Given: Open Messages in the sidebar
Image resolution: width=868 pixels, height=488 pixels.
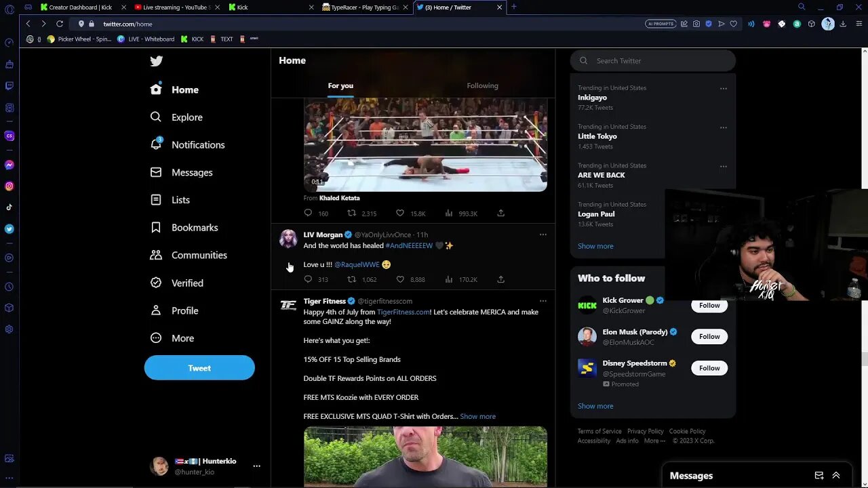Looking at the screenshot, I should [x=181, y=173].
